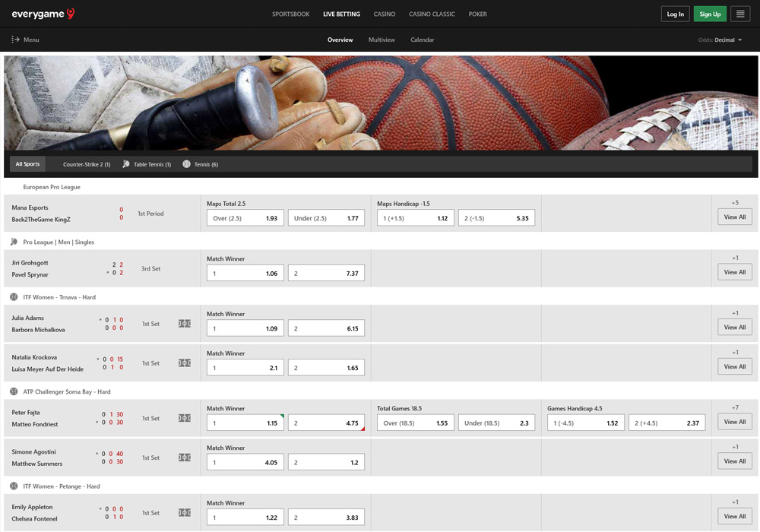Select the Tennis ball filter icon
760x532 pixels.
point(185,163)
